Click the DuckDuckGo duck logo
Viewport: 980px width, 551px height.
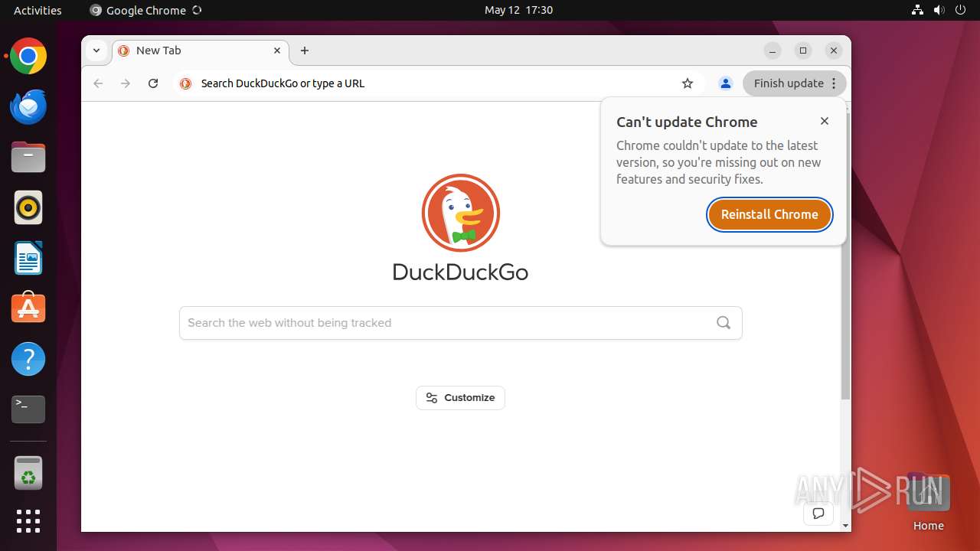click(460, 213)
